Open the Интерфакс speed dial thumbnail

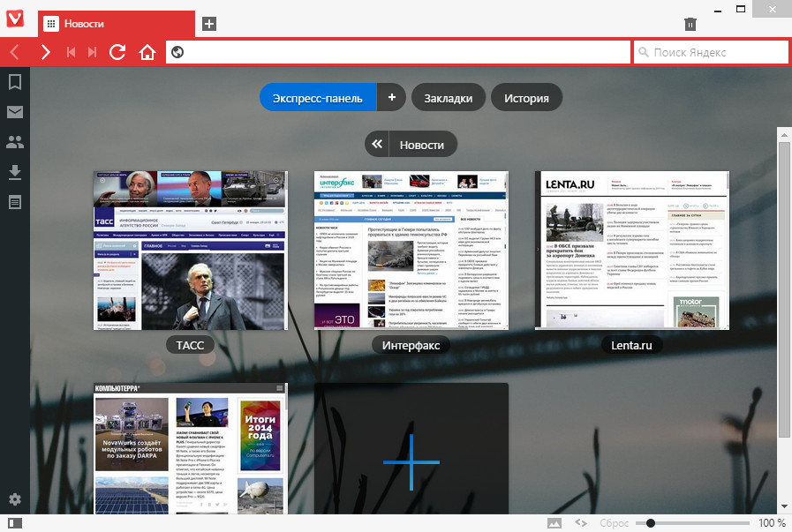point(411,251)
